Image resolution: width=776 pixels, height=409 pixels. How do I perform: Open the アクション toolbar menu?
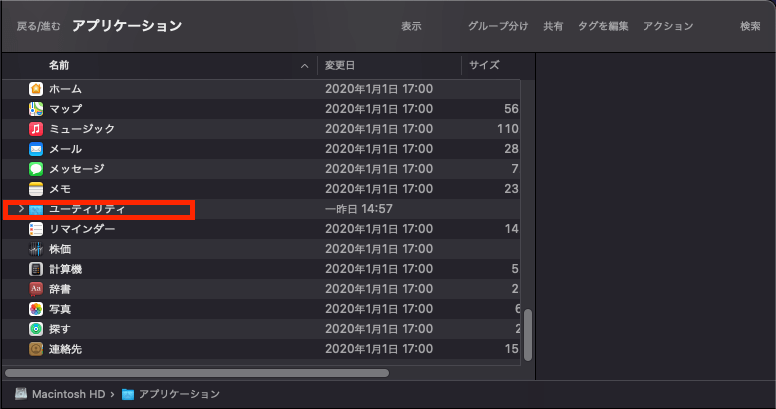(x=668, y=26)
